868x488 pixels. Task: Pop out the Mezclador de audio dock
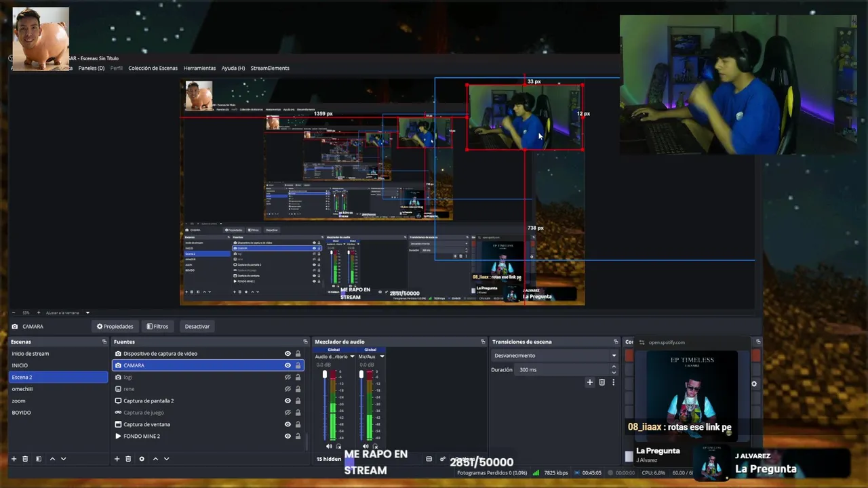[483, 342]
